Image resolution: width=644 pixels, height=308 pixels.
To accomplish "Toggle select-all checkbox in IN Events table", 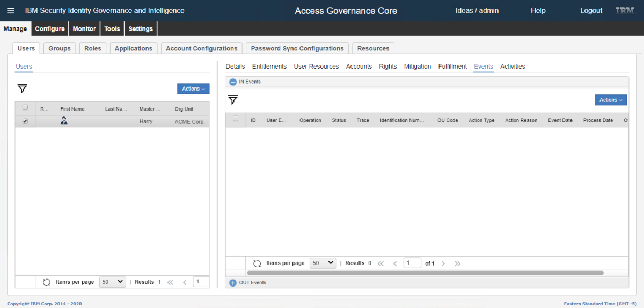I will pos(236,119).
